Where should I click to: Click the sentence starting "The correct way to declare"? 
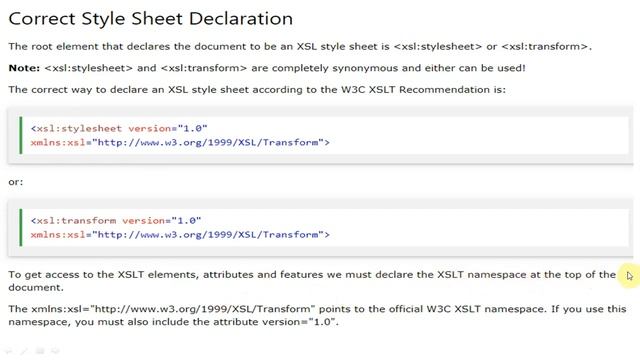click(x=257, y=90)
